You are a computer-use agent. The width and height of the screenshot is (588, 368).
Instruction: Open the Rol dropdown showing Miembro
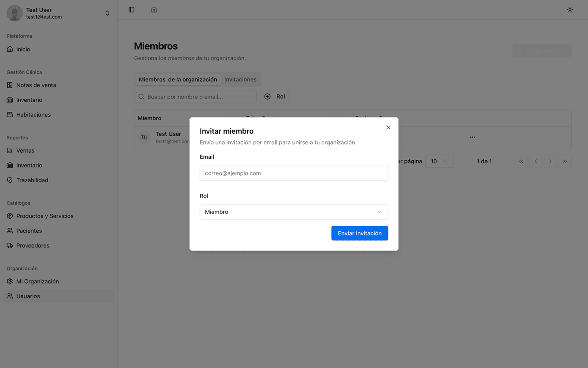point(294,212)
